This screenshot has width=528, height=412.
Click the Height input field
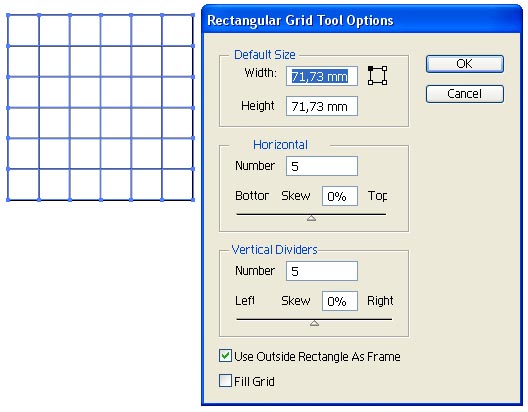click(322, 106)
